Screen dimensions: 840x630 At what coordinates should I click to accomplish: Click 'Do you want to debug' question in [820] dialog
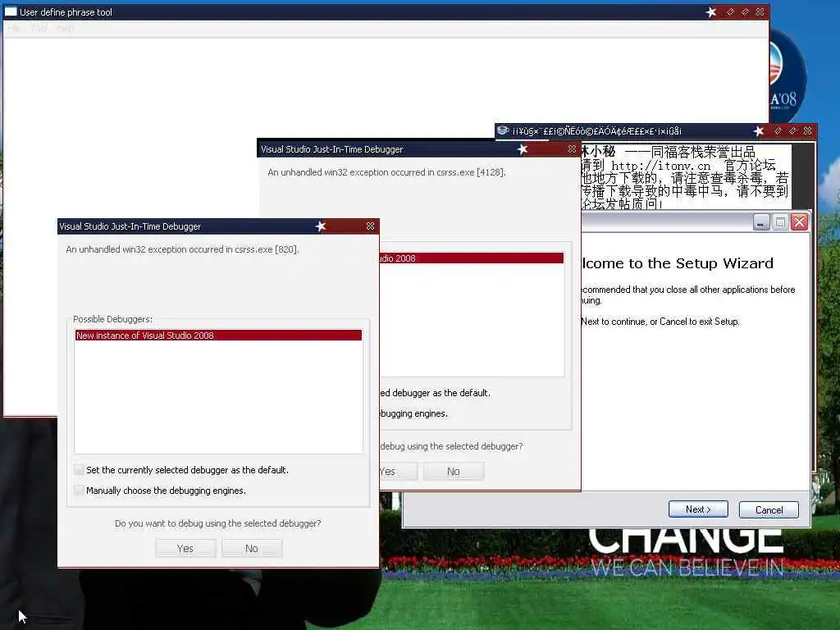218,523
